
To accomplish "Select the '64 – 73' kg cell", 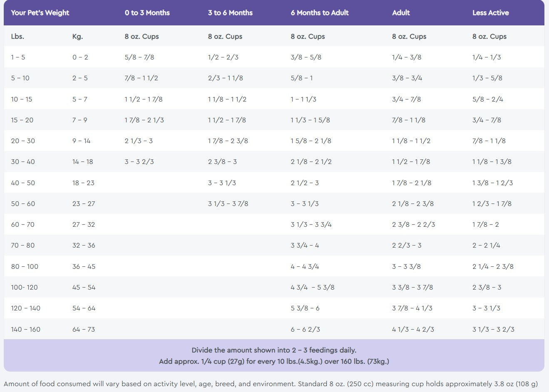I will [x=84, y=329].
